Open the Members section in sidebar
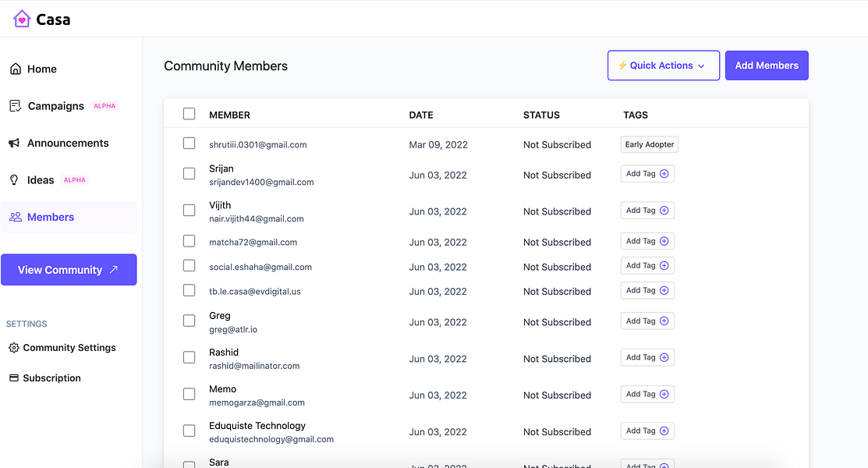This screenshot has width=868, height=468. (51, 218)
